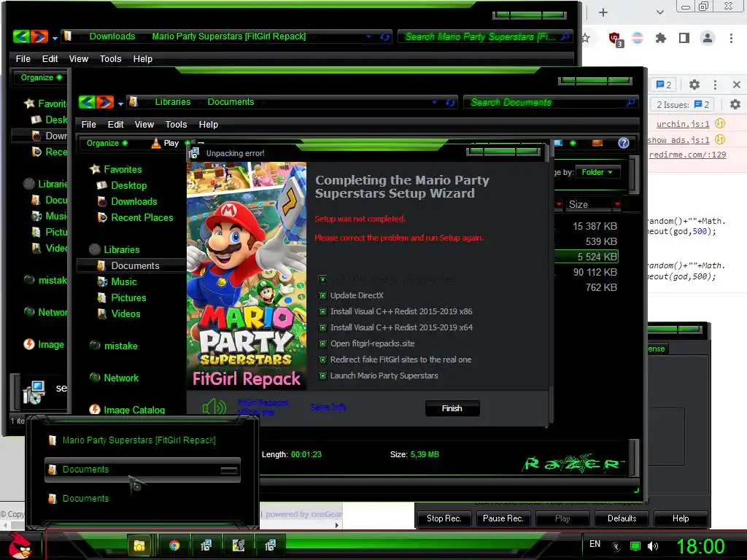Image resolution: width=747 pixels, height=560 pixels.
Task: Toggle Open fitgirl-repacks.site checkbox
Action: tap(322, 343)
